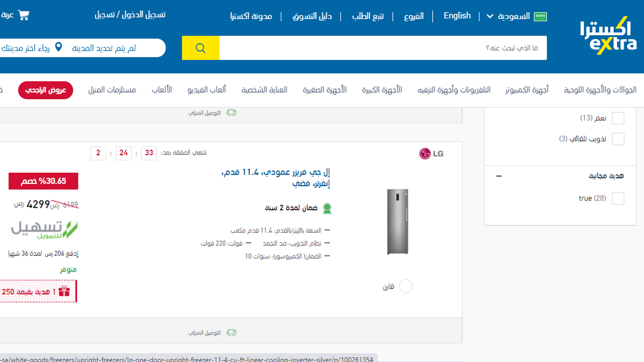Toggle the قارن compare radio button
The width and height of the screenshot is (644, 362).
click(406, 287)
